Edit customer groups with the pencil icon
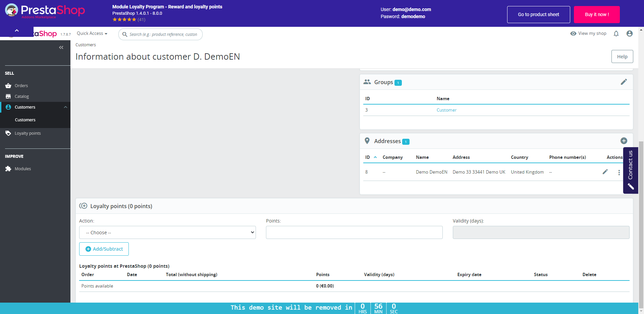644x314 pixels. (x=624, y=82)
